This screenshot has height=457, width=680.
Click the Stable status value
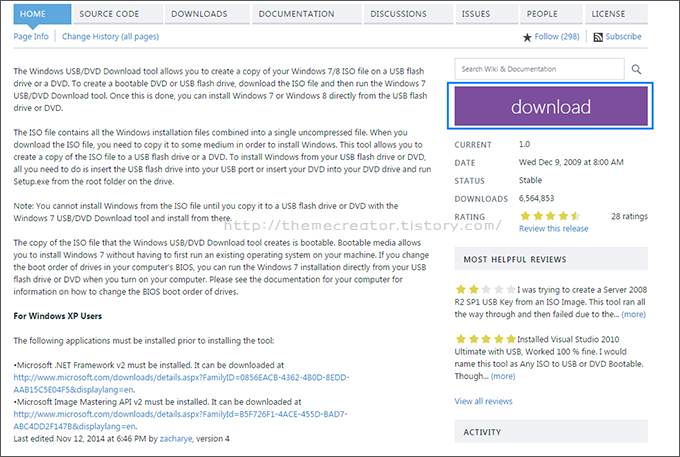click(530, 180)
